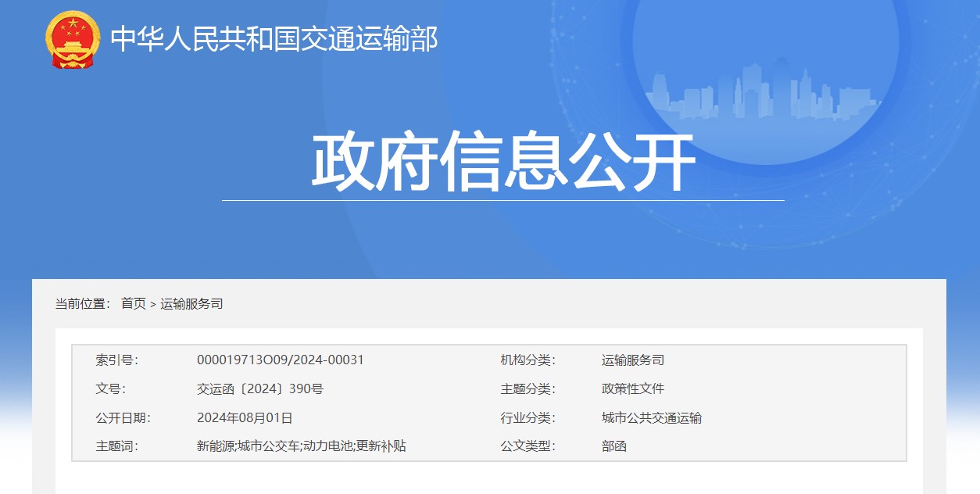Open 运输服务司 in the breadcrumb
Image resolution: width=980 pixels, height=494 pixels.
tap(191, 303)
